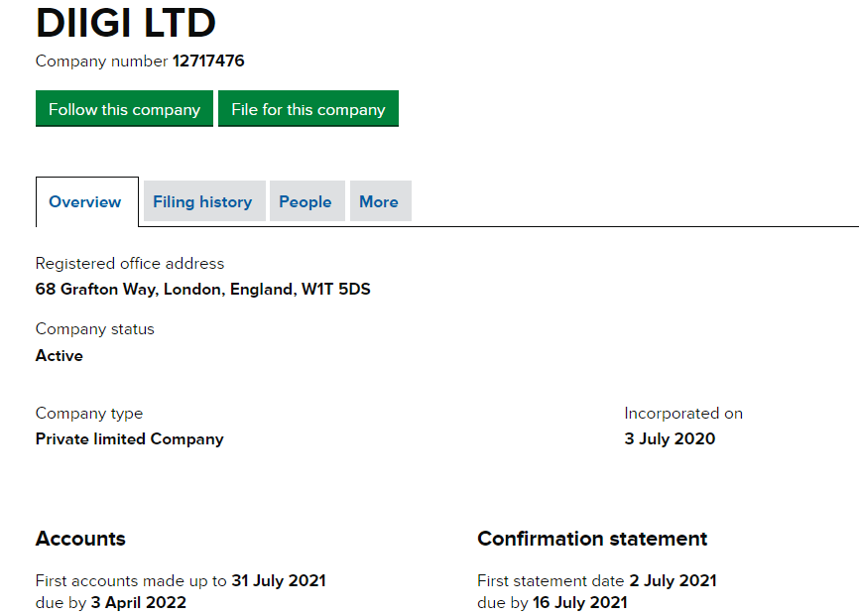Viewport: 859px width, 616px height.
Task: Click the Registered office address label
Action: tap(130, 264)
